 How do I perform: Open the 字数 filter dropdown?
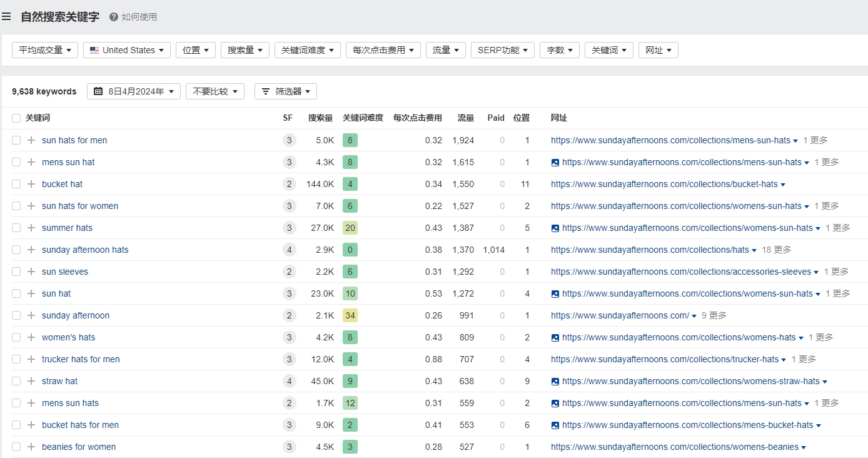pyautogui.click(x=560, y=50)
